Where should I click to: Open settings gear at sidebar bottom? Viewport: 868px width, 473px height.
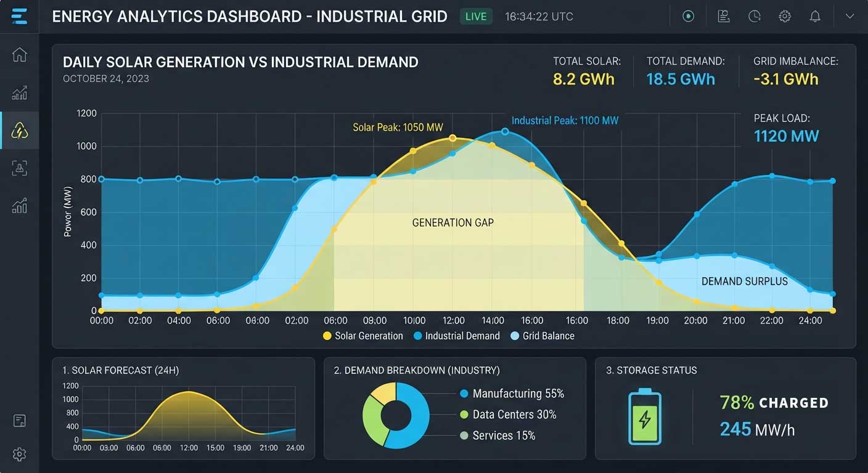point(20,455)
